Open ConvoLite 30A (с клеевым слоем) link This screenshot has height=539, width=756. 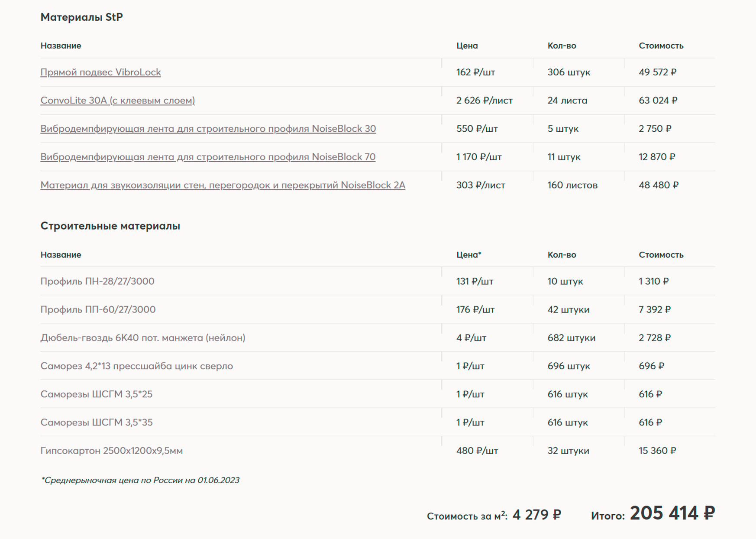pos(117,101)
